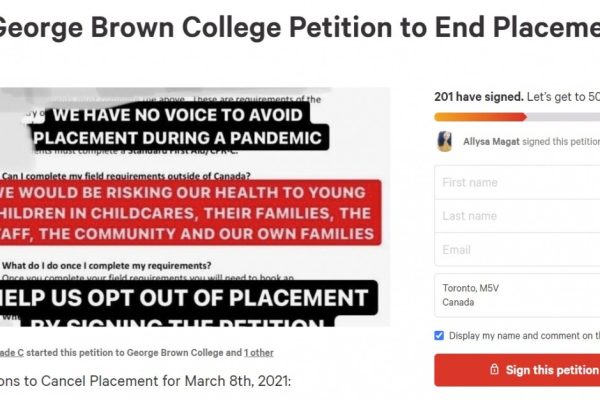This screenshot has width=600, height=400.
Task: Click the lock icon on Sign button
Action: coord(493,370)
